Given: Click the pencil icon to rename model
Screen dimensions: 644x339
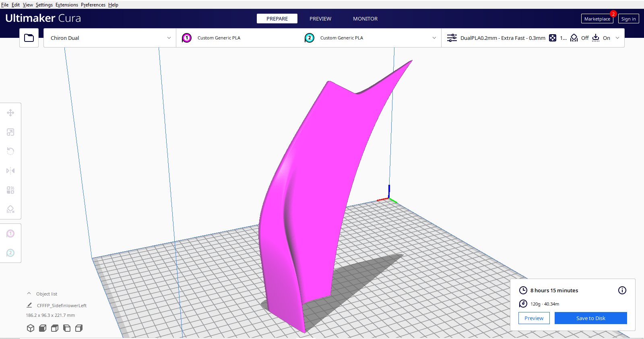Looking at the screenshot, I should click(29, 305).
